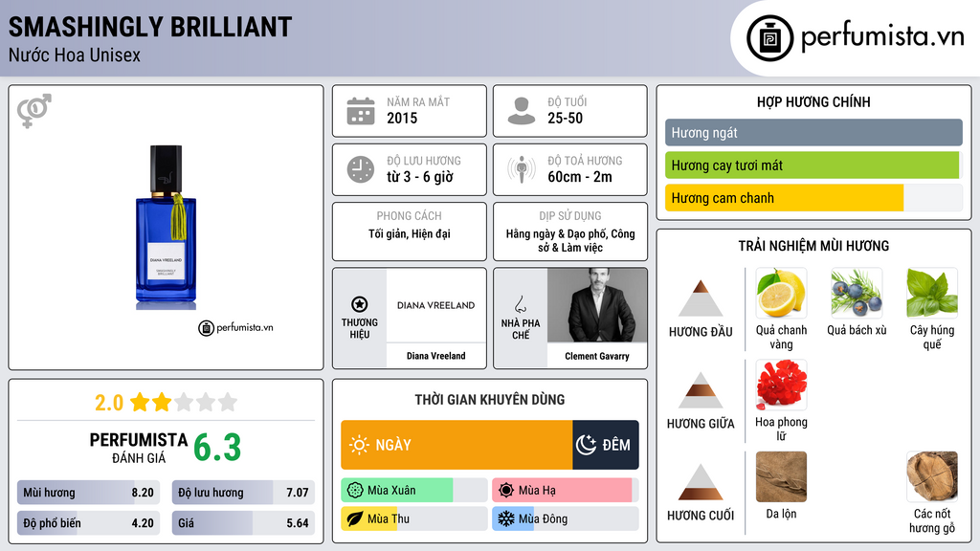This screenshot has width=980, height=551.
Task: Click the clock icon beside Độ lưu hương
Action: 361,169
